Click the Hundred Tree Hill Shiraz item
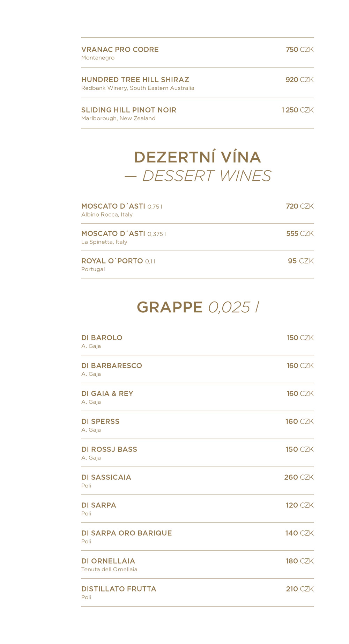The image size is (349, 644). pos(198,83)
